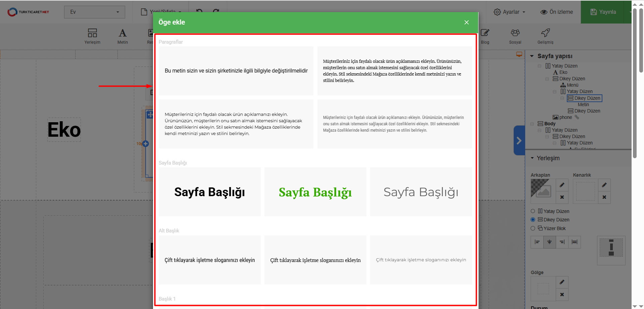
Task: Open the Yerleşim layout tool
Action: 92,36
